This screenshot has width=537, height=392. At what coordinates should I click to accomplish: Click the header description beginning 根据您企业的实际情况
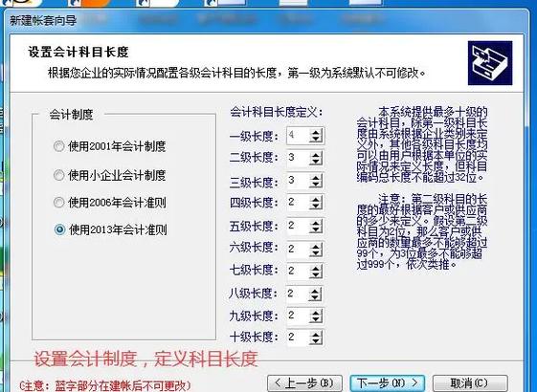coord(236,73)
